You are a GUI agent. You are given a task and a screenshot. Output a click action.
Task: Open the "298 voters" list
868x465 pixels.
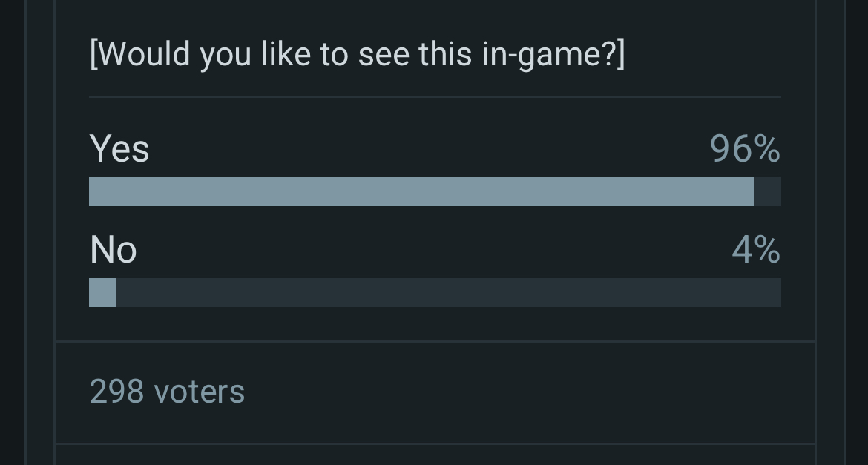[167, 391]
